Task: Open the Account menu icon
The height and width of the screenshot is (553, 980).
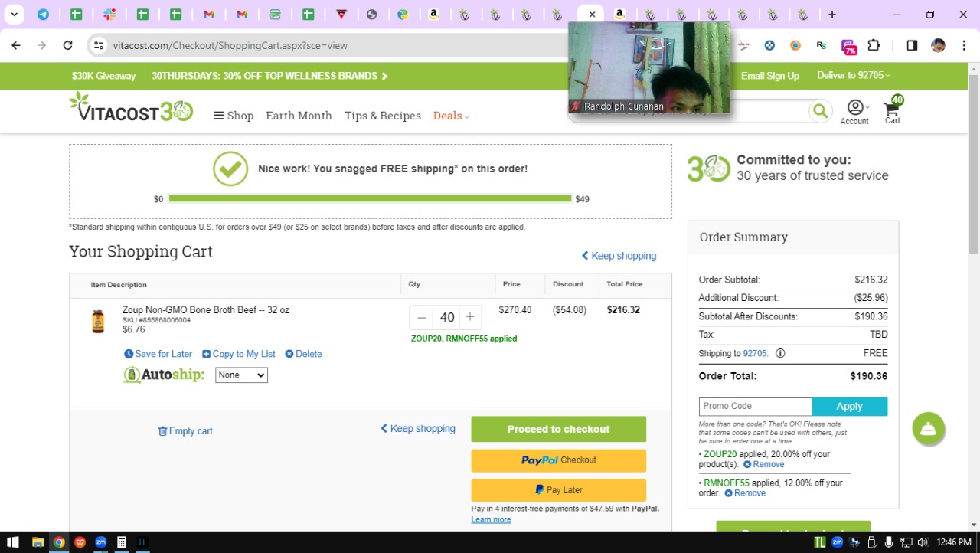Action: pos(854,111)
